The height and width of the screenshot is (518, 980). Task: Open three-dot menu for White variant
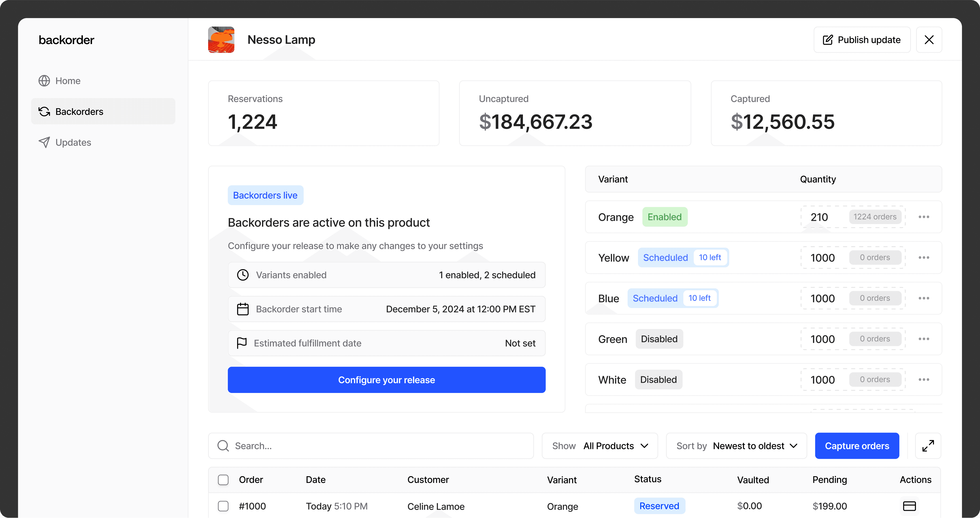point(924,379)
